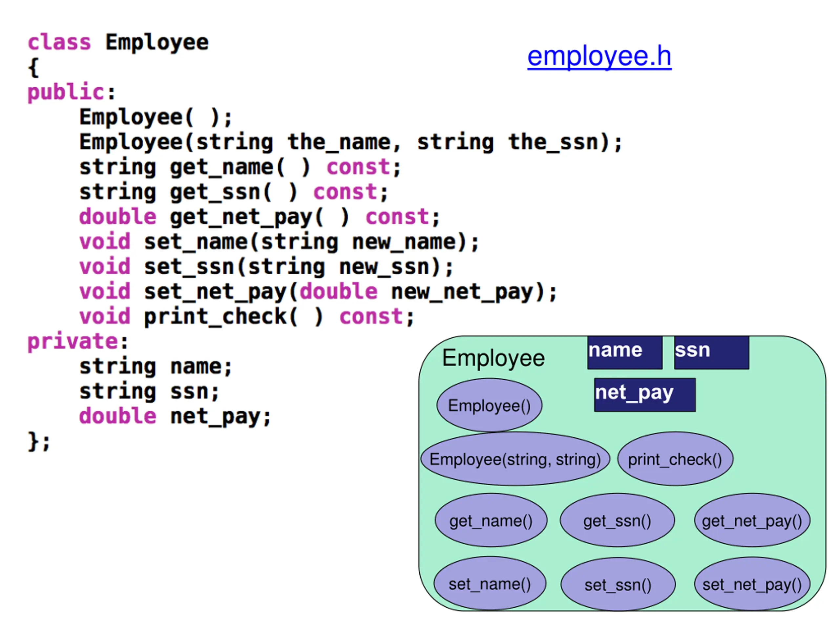Click the print_check declaration line

pyautogui.click(x=246, y=317)
